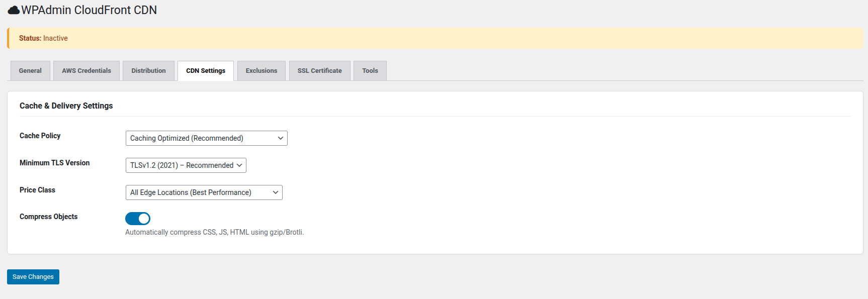
Task: Open the Price Class dropdown
Action: coord(204,192)
